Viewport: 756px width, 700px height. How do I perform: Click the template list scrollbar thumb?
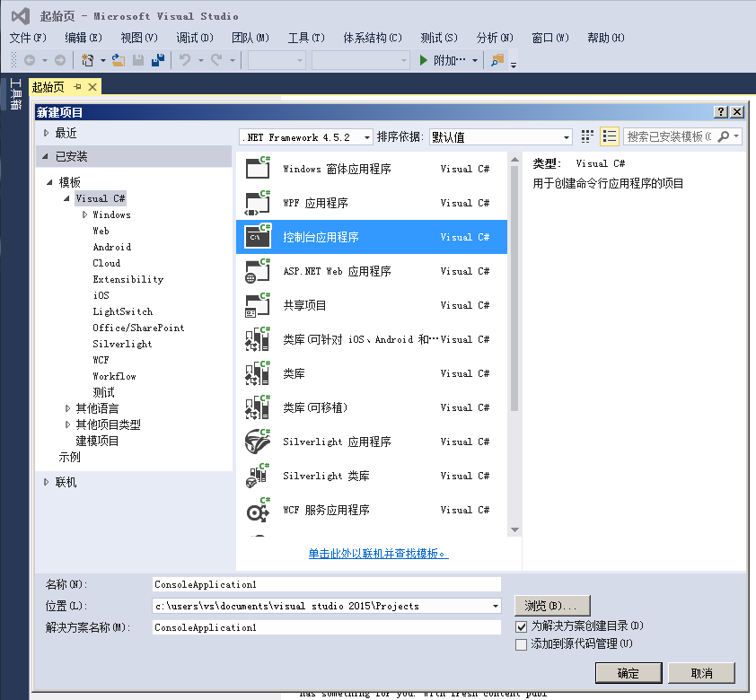pos(515,288)
